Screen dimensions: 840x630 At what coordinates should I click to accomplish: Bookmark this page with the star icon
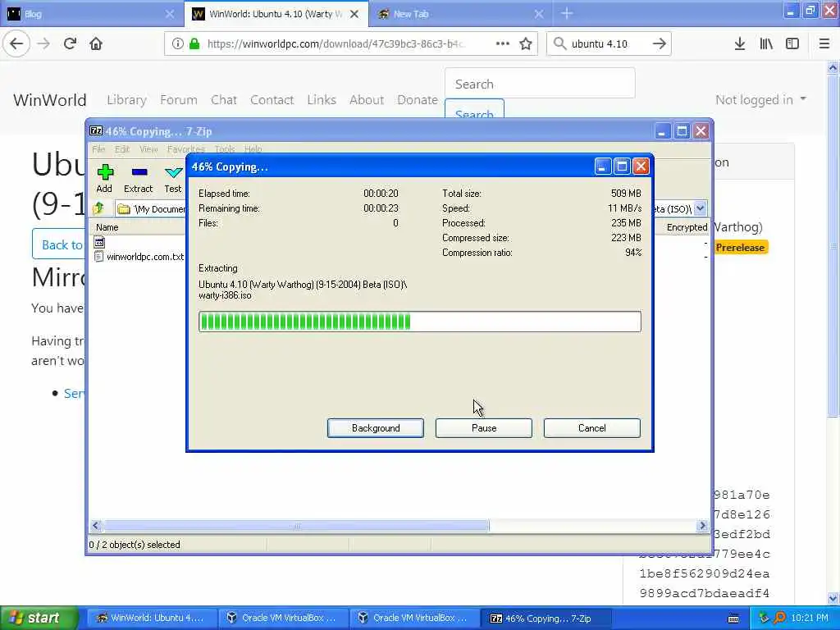(526, 44)
